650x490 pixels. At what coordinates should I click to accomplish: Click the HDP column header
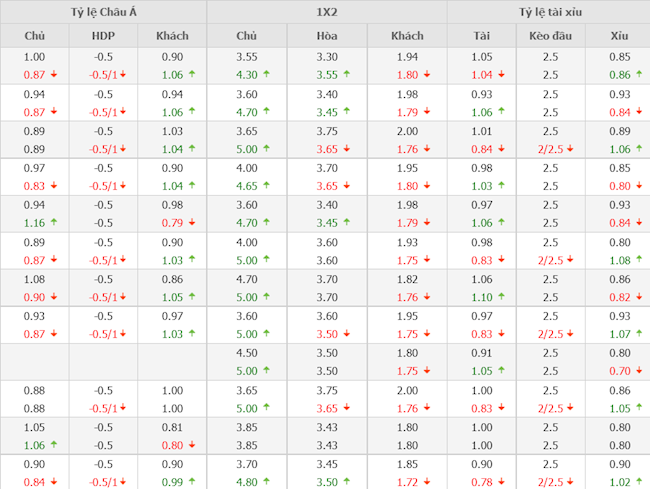103,36
